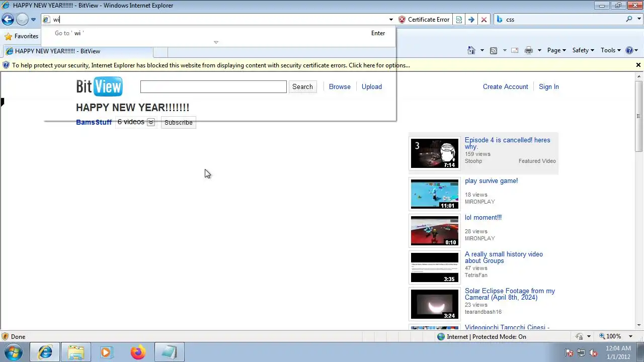
Task: Click the muted volume tray icon
Action: tap(593, 353)
